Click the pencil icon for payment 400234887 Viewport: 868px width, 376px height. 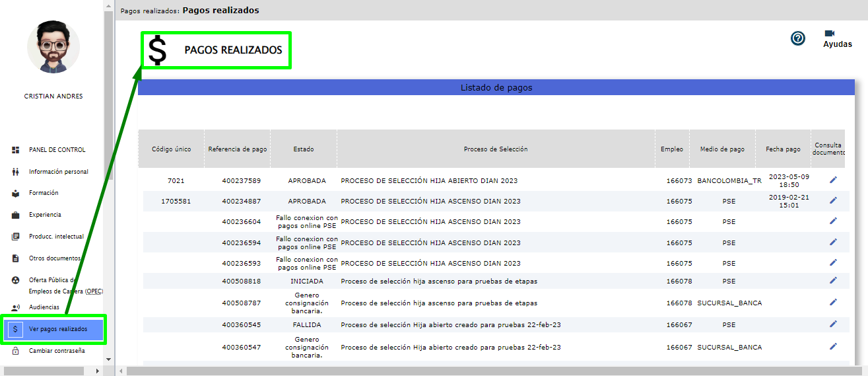click(833, 200)
